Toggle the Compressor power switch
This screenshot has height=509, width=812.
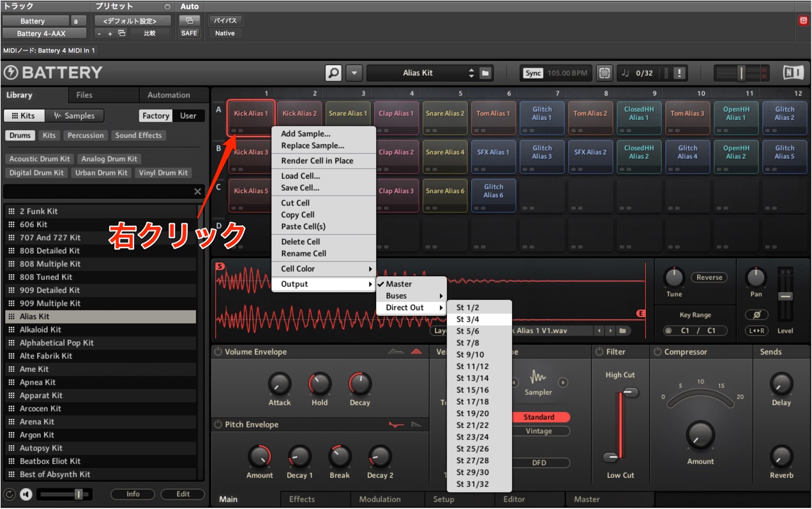(x=657, y=352)
